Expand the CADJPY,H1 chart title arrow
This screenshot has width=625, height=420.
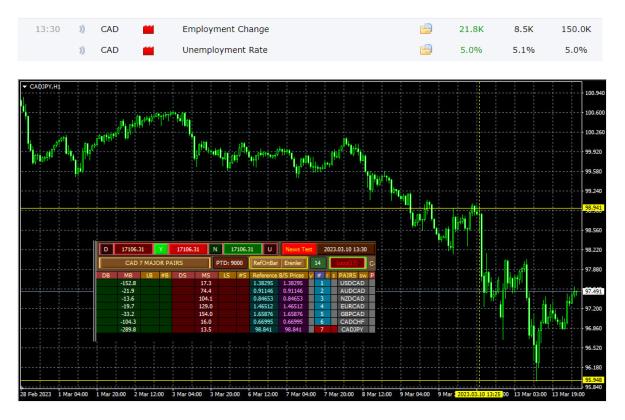tap(25, 86)
